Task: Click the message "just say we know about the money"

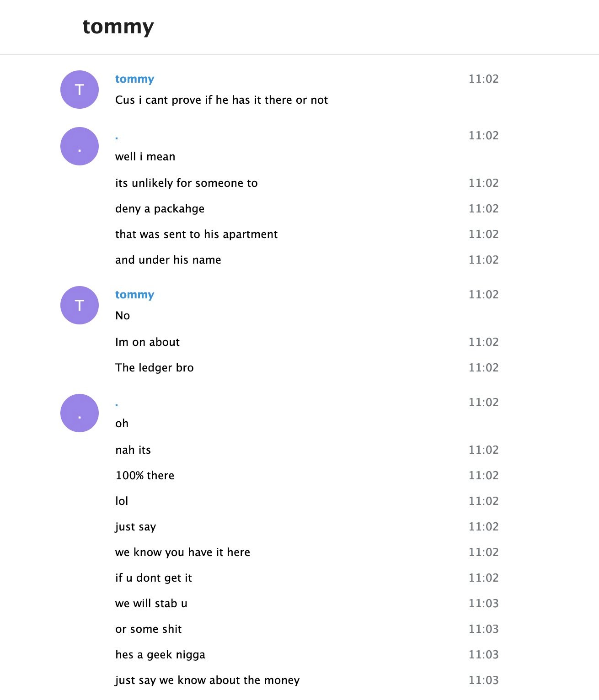Action: (207, 680)
